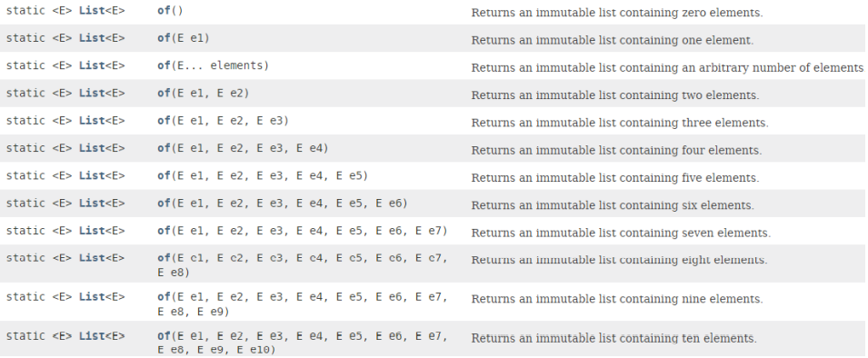868x358 pixels.
Task: Click the List return type in first row
Action: pyautogui.click(x=92, y=11)
